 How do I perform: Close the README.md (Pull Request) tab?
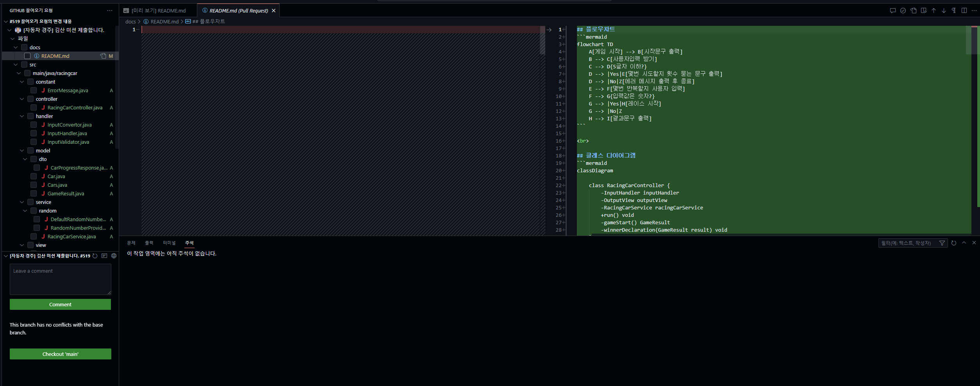[273, 11]
